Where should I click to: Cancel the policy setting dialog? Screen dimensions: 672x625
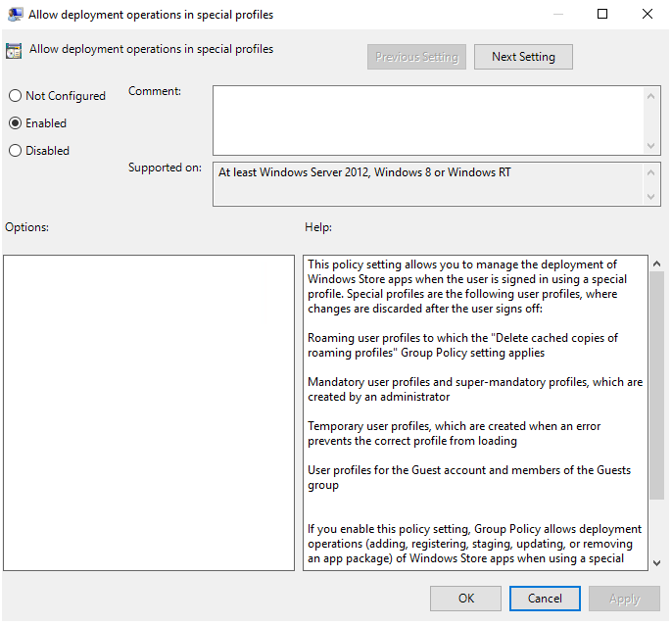click(545, 599)
